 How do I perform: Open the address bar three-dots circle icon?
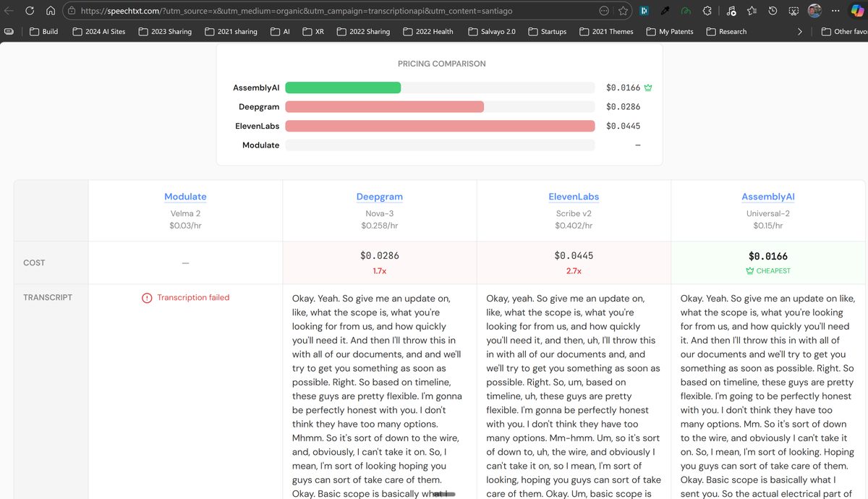point(604,11)
